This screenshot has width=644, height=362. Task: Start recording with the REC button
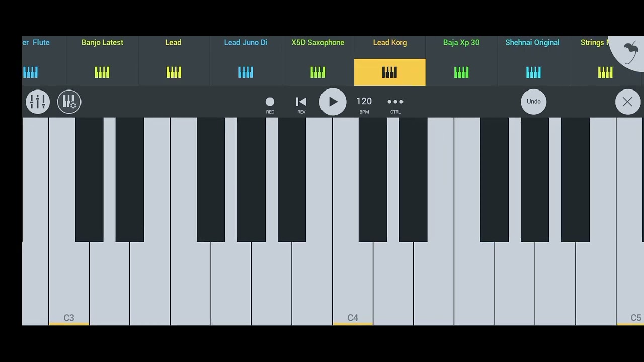tap(270, 105)
